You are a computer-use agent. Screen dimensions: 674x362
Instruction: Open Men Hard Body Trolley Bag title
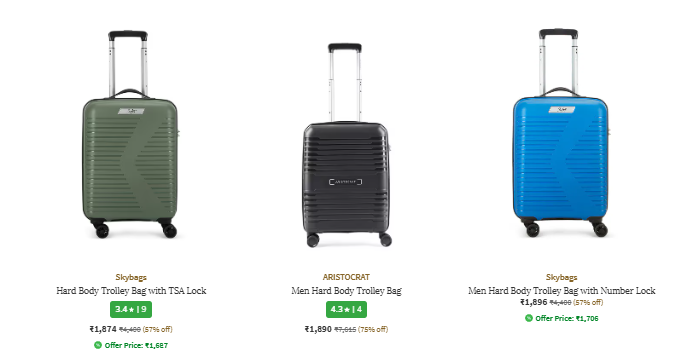click(346, 291)
